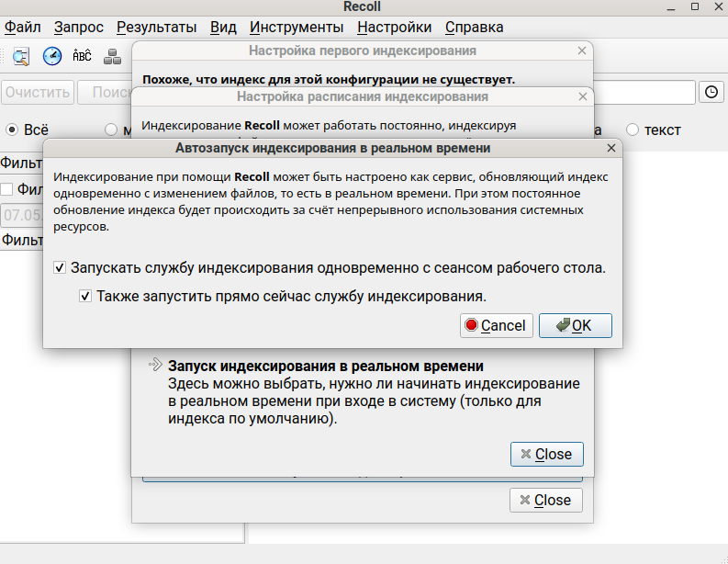This screenshot has height=564, width=728.
Task: Click the clock button beside search field
Action: [x=711, y=92]
